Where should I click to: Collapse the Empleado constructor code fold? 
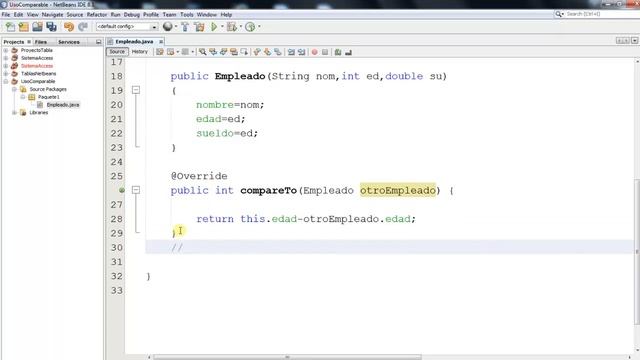136,90
